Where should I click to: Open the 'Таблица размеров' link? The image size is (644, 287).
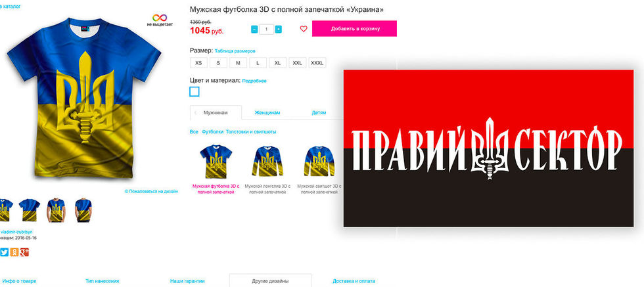coord(235,51)
